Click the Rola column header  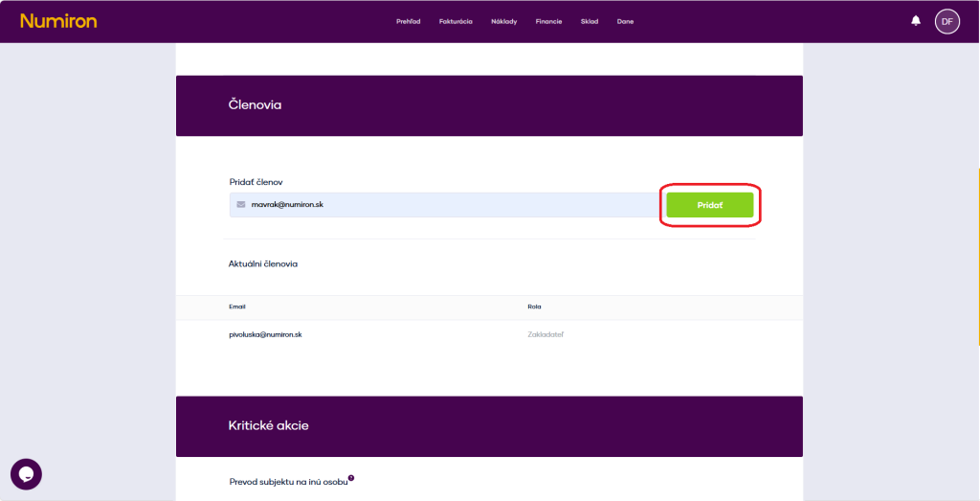click(x=534, y=307)
